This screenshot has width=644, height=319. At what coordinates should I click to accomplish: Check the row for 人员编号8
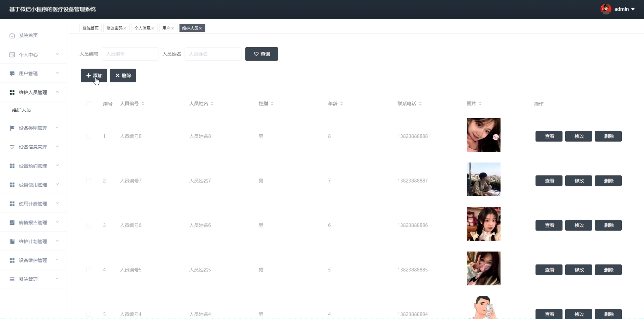[x=89, y=136]
